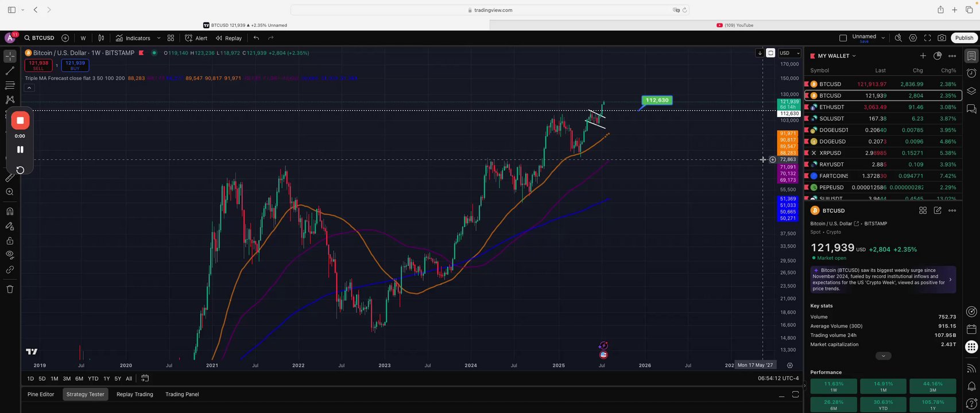The height and width of the screenshot is (413, 980).
Task: Open watchlist advanced view pie icon
Action: [938, 56]
